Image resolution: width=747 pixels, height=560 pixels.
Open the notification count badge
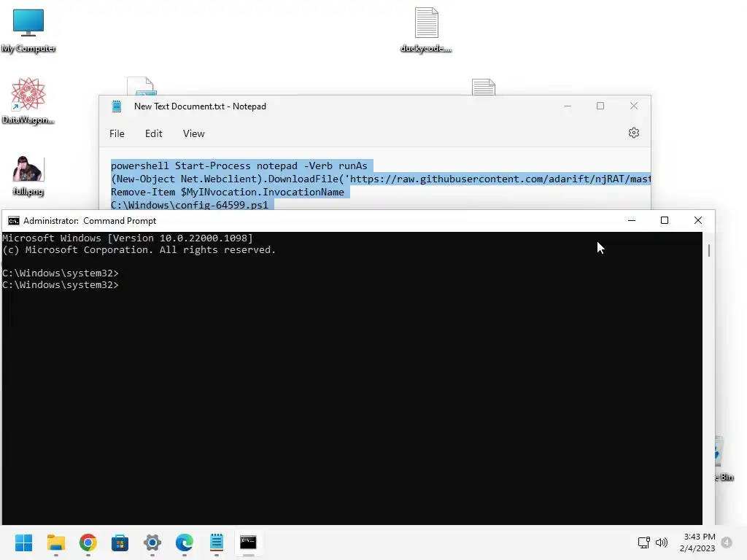click(727, 542)
